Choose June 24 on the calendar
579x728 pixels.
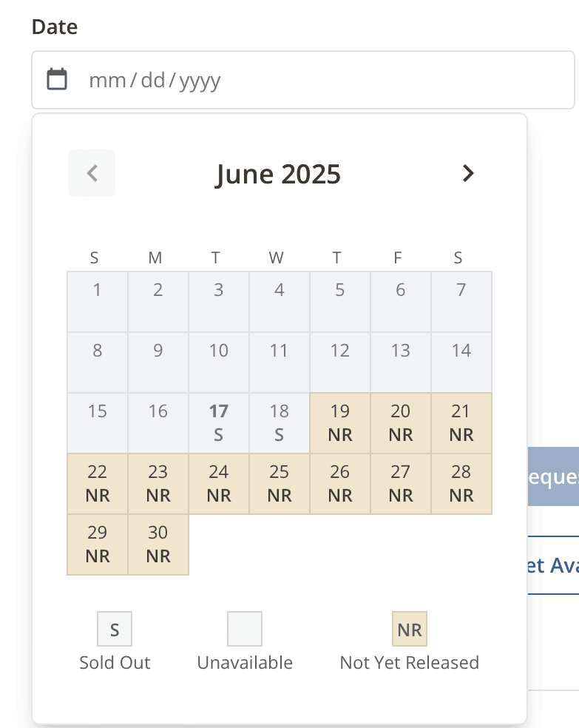click(218, 483)
